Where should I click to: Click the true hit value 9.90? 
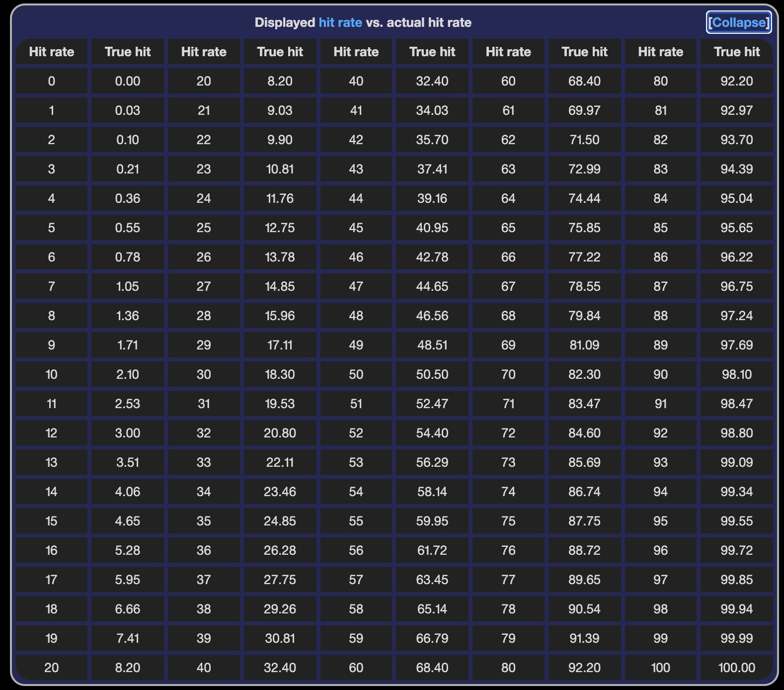click(x=280, y=140)
